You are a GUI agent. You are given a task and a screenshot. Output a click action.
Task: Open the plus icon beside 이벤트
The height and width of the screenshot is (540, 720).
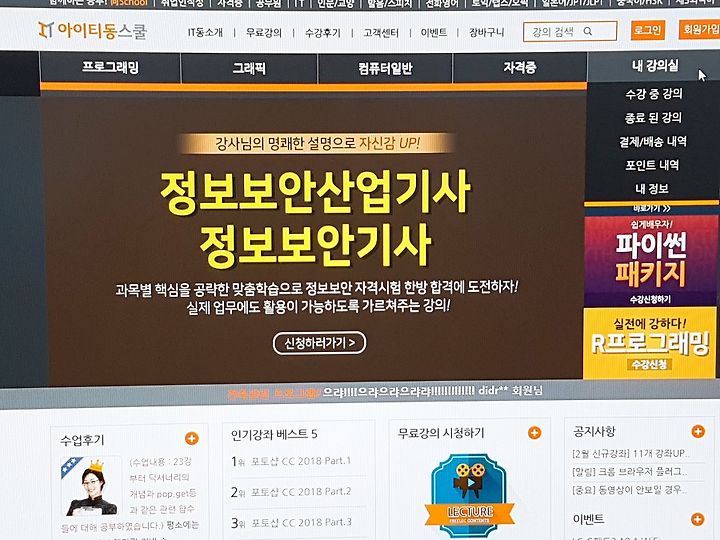[698, 519]
